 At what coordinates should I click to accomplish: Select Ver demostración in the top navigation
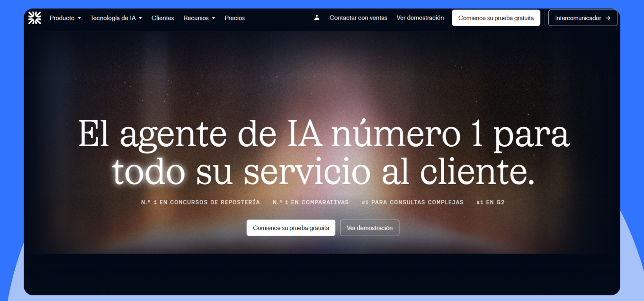(420, 18)
